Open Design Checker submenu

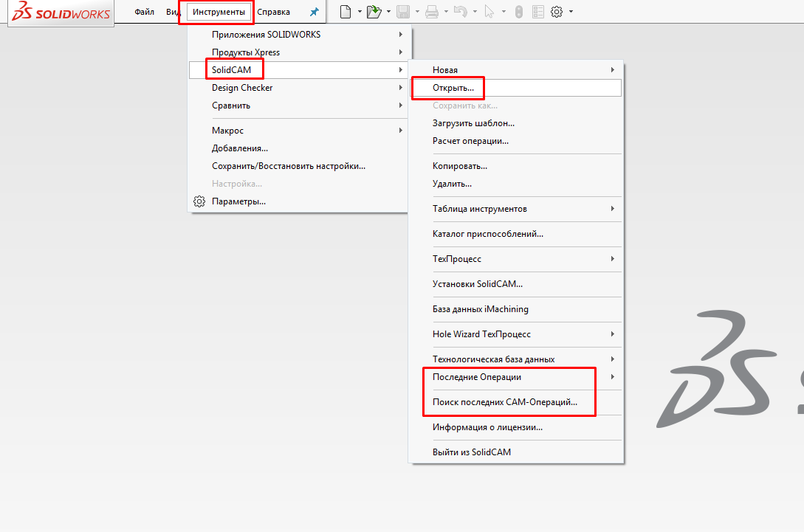point(298,88)
